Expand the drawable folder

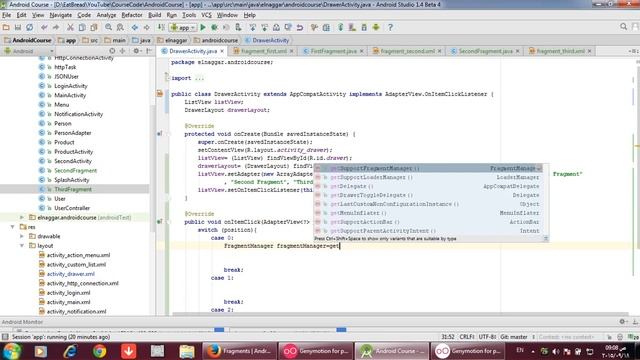(22, 236)
